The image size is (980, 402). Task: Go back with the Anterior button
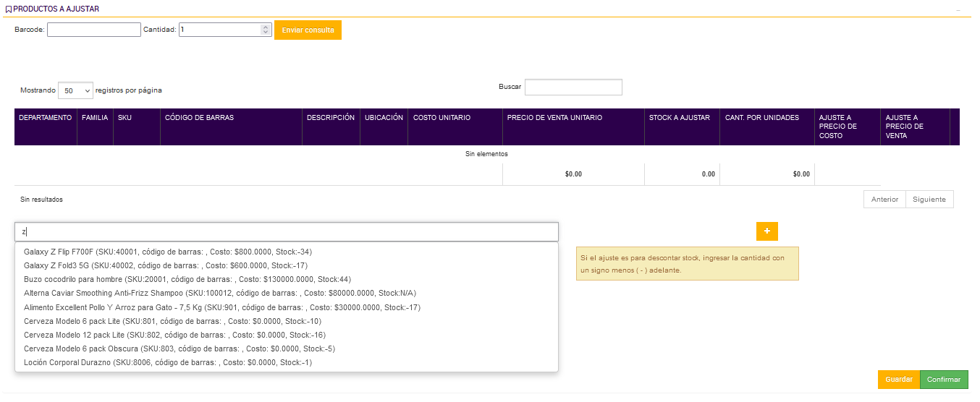click(884, 200)
